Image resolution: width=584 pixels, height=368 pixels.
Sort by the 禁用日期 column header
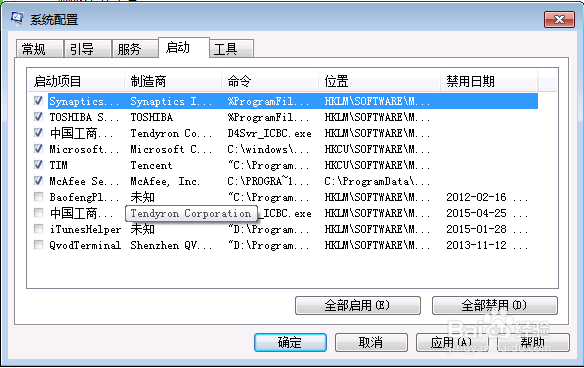click(489, 81)
